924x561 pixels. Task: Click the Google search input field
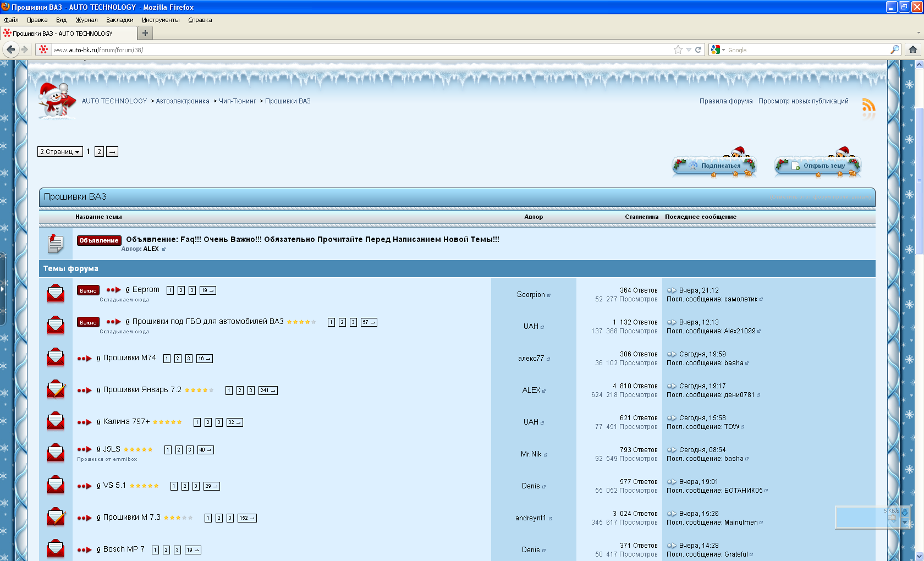pos(807,50)
